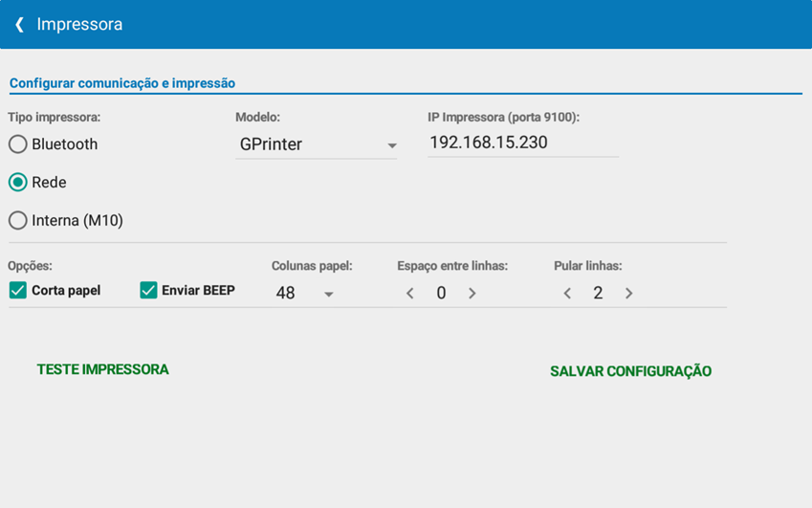Image resolution: width=812 pixels, height=508 pixels.
Task: Increase the Espaço entre linhas value
Action: (x=472, y=294)
